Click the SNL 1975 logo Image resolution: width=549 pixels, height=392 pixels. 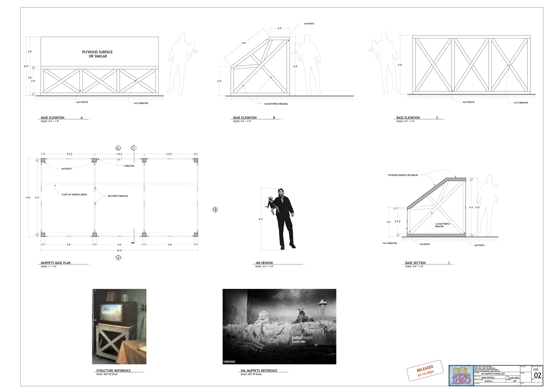pyautogui.click(x=461, y=375)
